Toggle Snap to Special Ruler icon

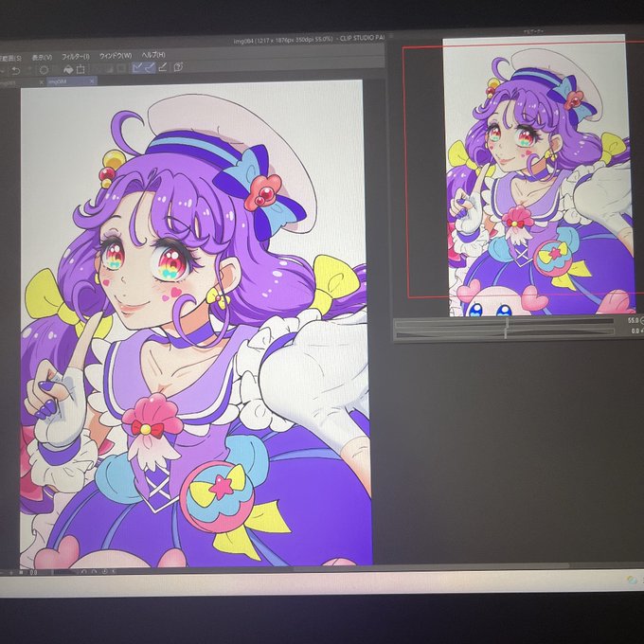[x=150, y=67]
